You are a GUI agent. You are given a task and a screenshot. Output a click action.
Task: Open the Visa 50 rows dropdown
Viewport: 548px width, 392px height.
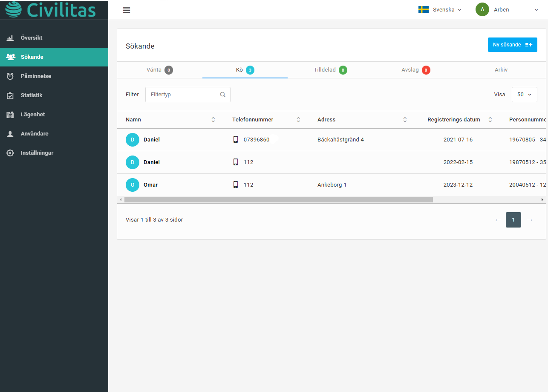click(x=524, y=95)
